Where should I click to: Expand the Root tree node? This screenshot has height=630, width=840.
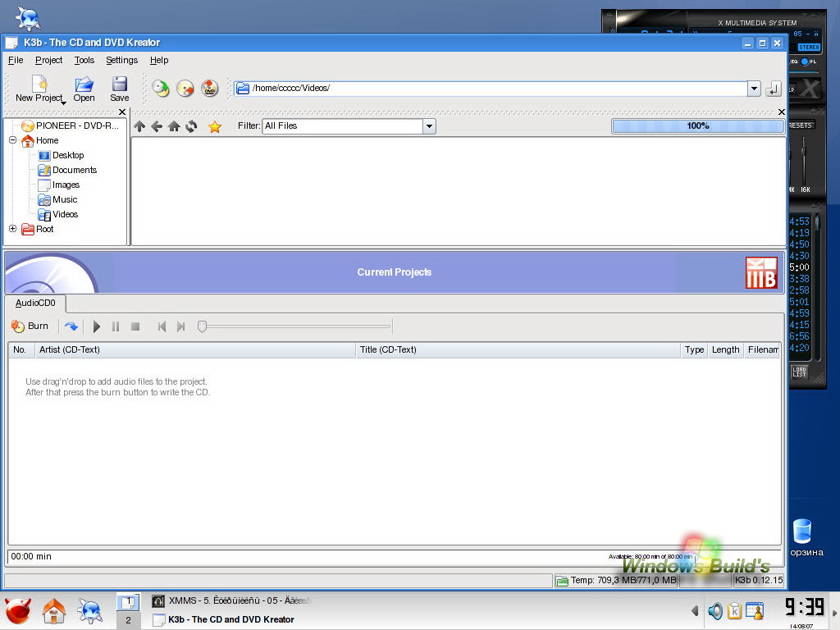12,229
